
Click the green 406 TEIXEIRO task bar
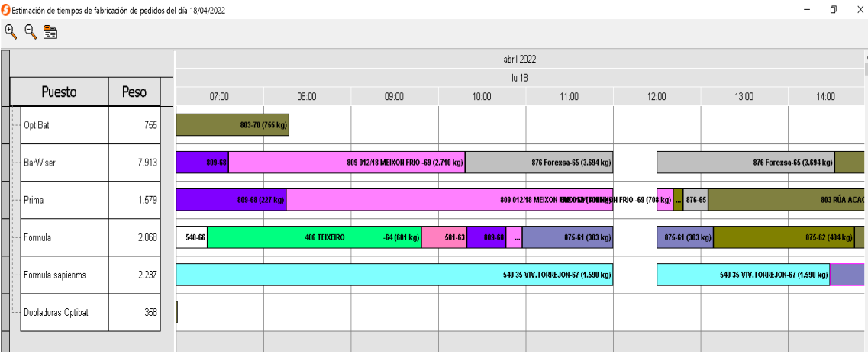click(x=314, y=237)
